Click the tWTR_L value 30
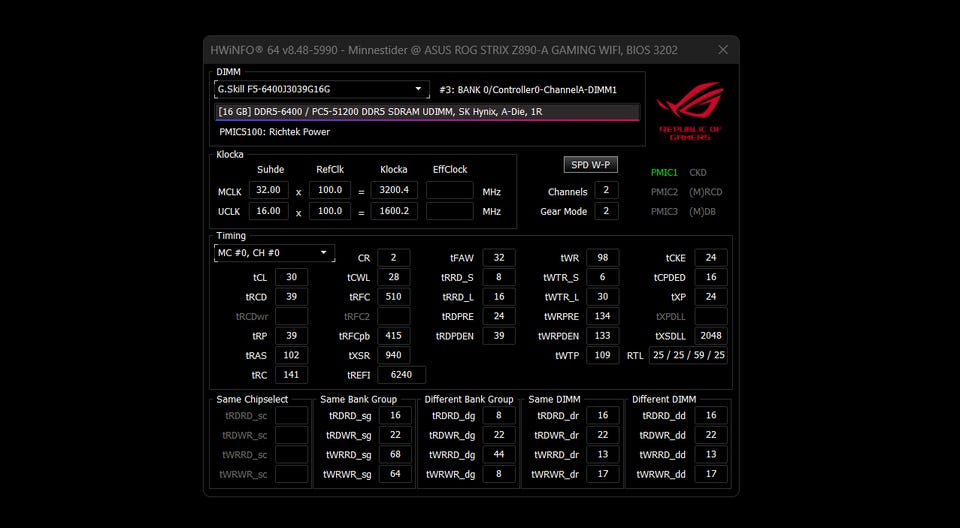Screen dimensions: 960x528 coord(602,296)
